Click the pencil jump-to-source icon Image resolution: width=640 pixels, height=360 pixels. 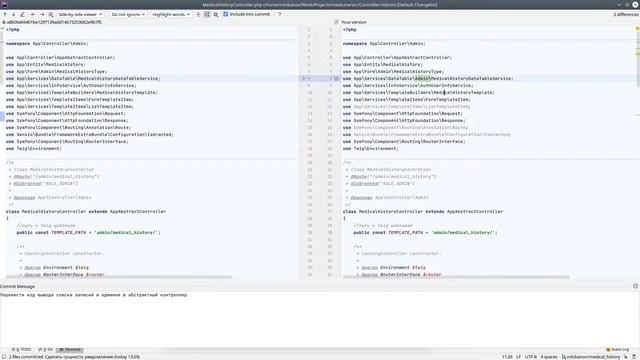click(22, 14)
